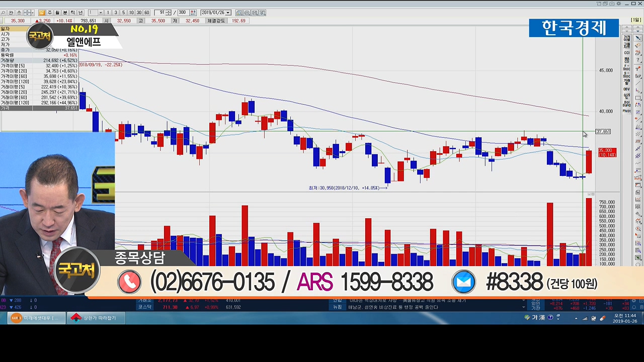
Task: Select the rectangle shape drawing tool
Action: [x=638, y=98]
